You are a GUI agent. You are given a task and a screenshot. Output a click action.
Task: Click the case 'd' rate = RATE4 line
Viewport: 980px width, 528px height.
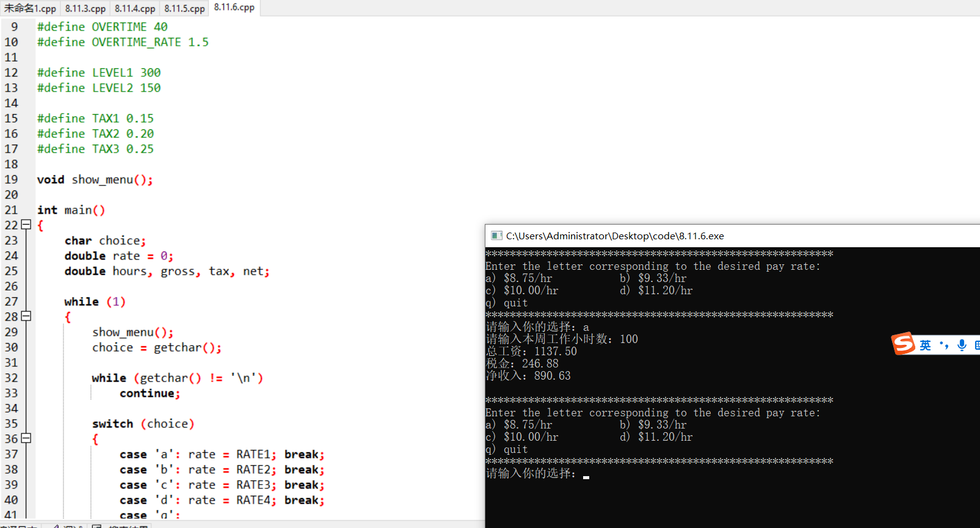pyautogui.click(x=222, y=500)
